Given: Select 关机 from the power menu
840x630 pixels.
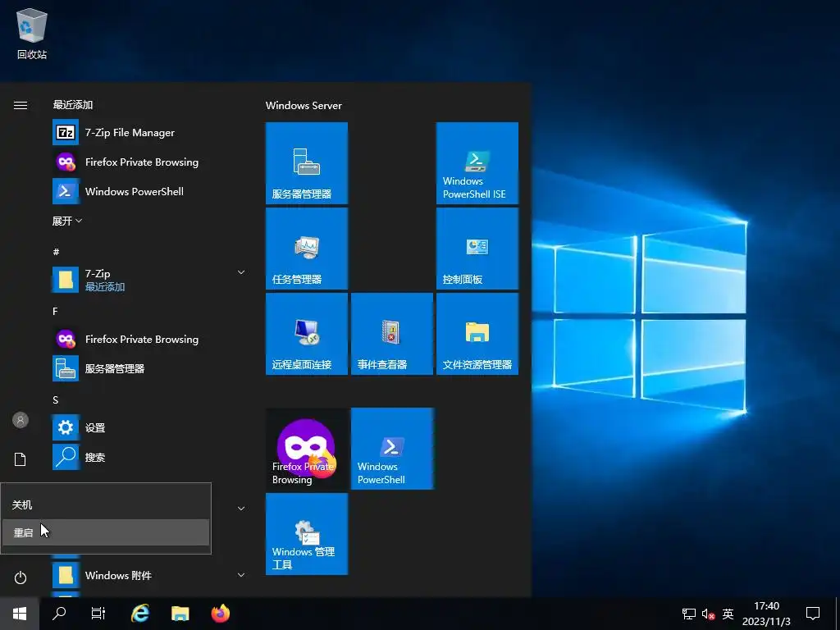Looking at the screenshot, I should (x=106, y=504).
